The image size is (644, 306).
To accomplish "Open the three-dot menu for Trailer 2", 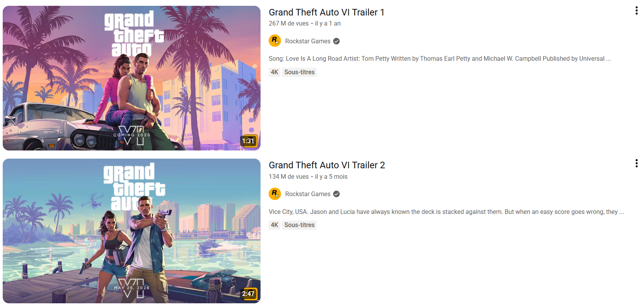I will 636,163.
